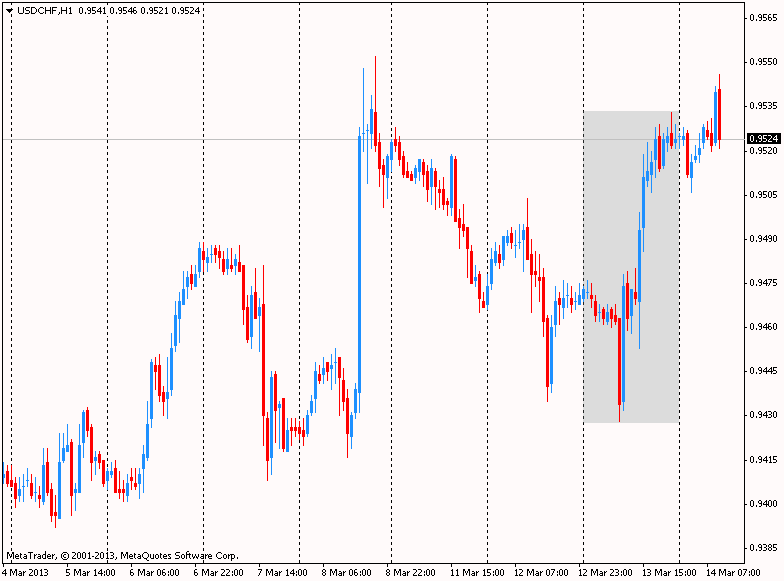Image resolution: width=784 pixels, height=581 pixels.
Task: Click the 8 Mar 06:00 time label
Action: pos(346,572)
